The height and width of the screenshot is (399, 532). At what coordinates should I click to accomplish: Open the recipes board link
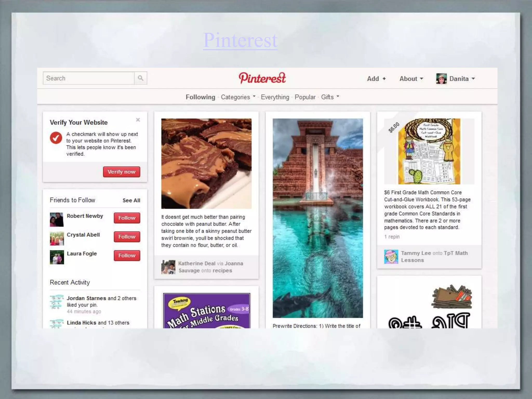pos(222,270)
